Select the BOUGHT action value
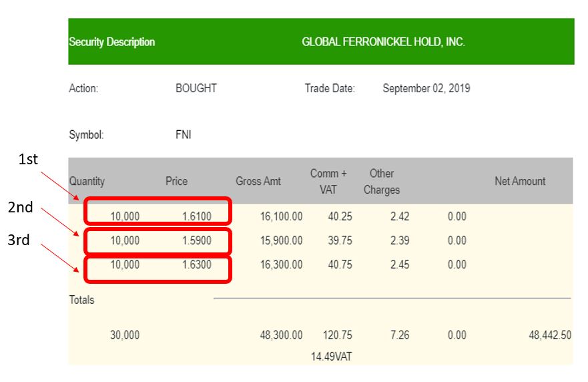Viewport: 588px width, 382px height. (x=196, y=88)
